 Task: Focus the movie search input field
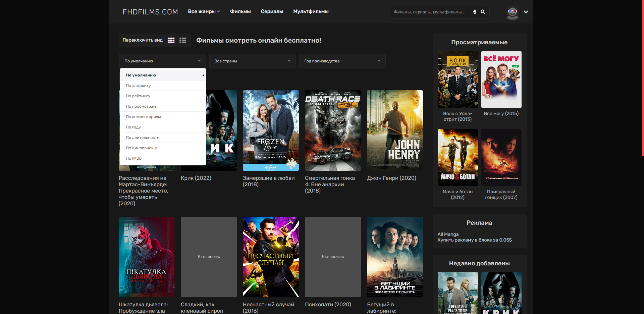pyautogui.click(x=431, y=12)
